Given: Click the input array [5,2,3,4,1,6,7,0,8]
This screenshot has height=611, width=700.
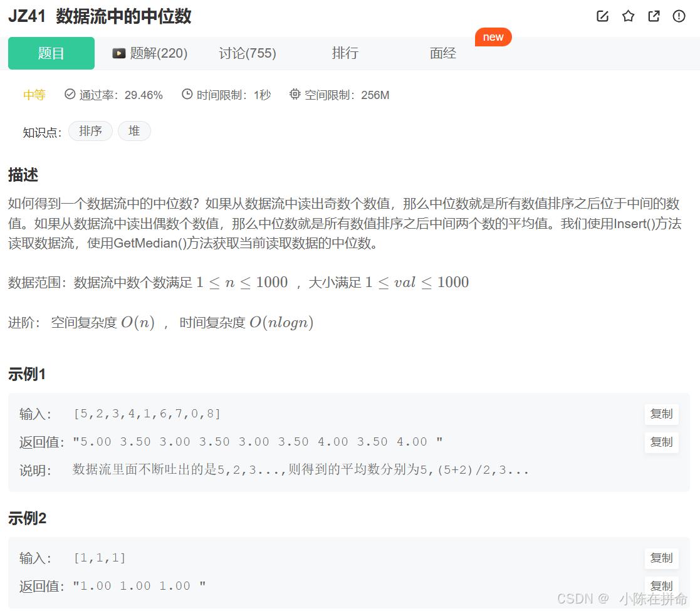Looking at the screenshot, I should point(147,414).
